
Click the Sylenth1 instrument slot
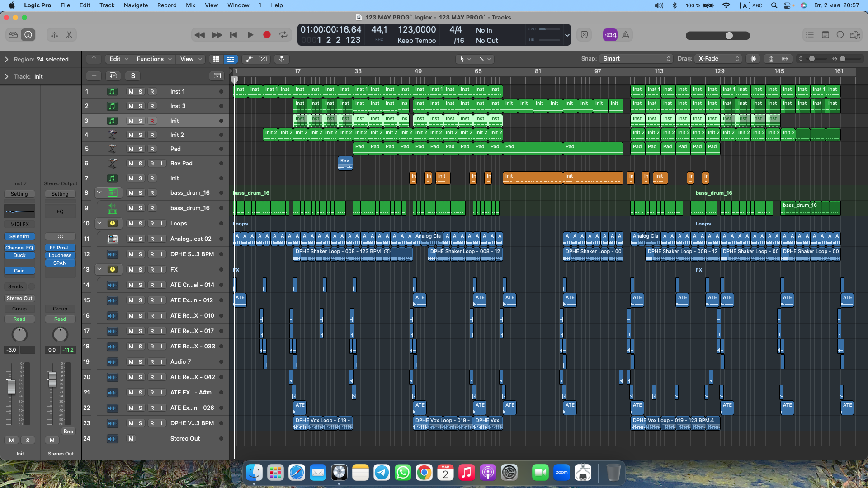(19, 236)
